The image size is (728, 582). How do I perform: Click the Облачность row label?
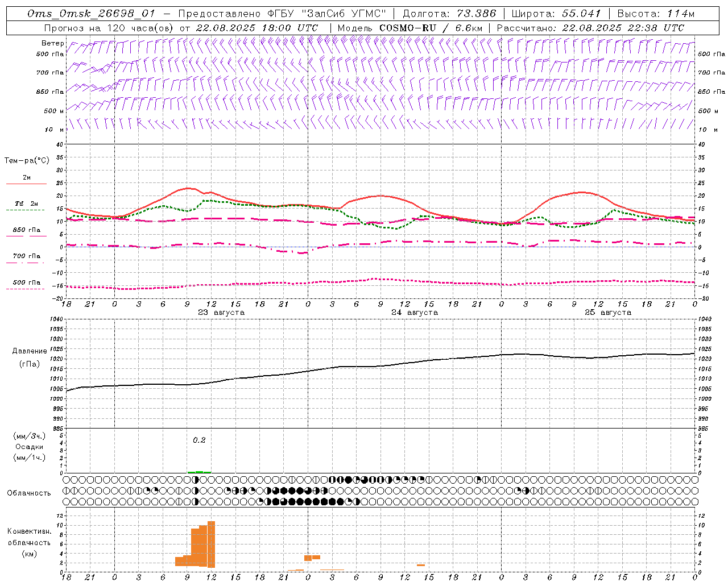(29, 493)
